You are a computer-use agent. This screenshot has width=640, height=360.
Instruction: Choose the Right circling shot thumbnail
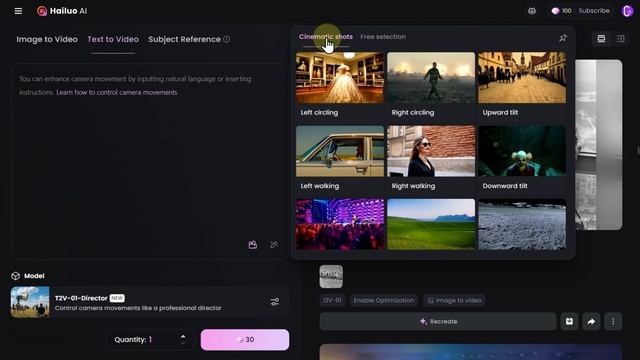pyautogui.click(x=431, y=78)
